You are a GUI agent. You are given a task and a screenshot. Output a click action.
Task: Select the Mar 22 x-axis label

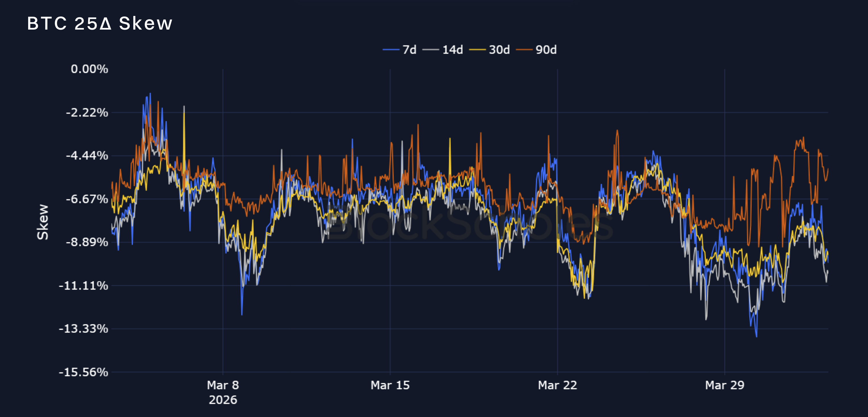(557, 385)
